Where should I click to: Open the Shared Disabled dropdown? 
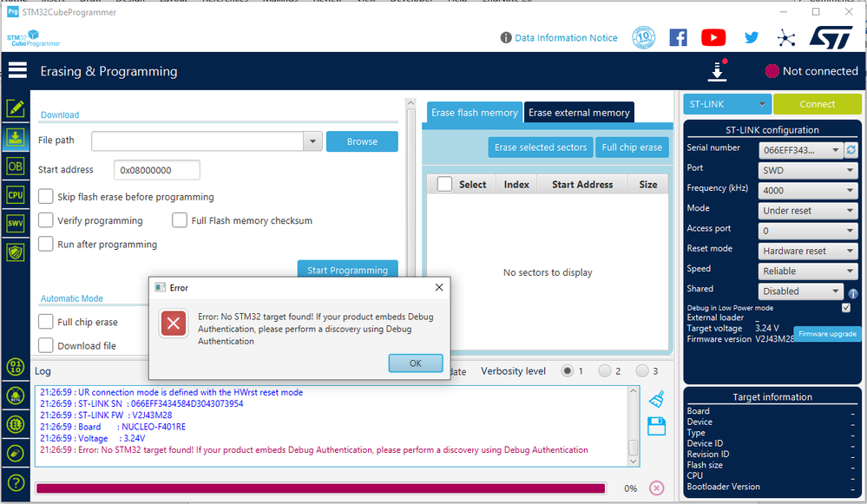[800, 291]
